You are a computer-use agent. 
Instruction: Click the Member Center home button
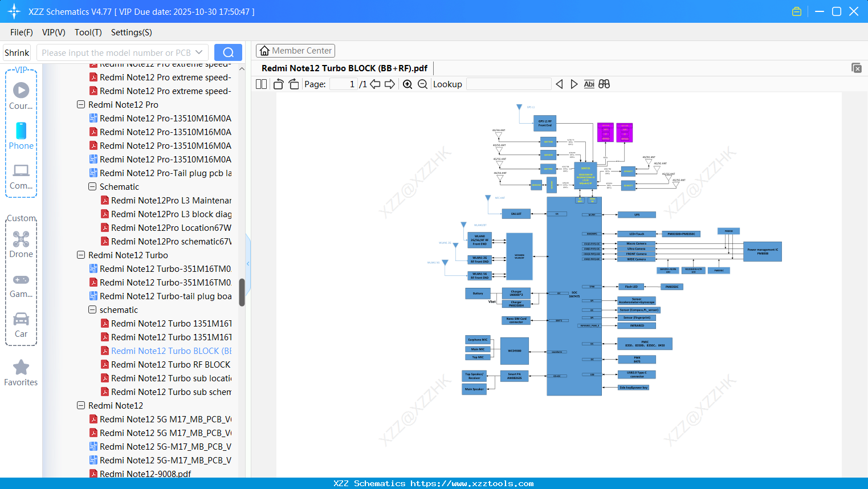(x=295, y=51)
